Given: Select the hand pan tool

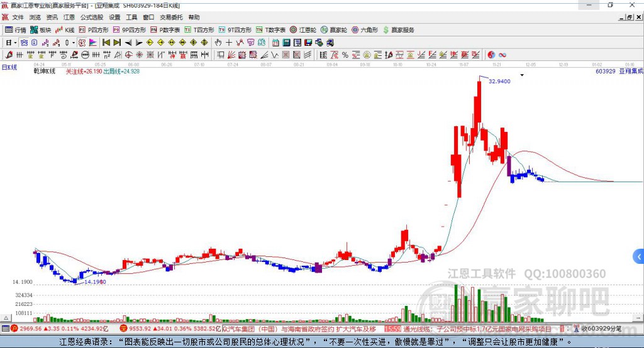Looking at the screenshot, I should (218, 43).
